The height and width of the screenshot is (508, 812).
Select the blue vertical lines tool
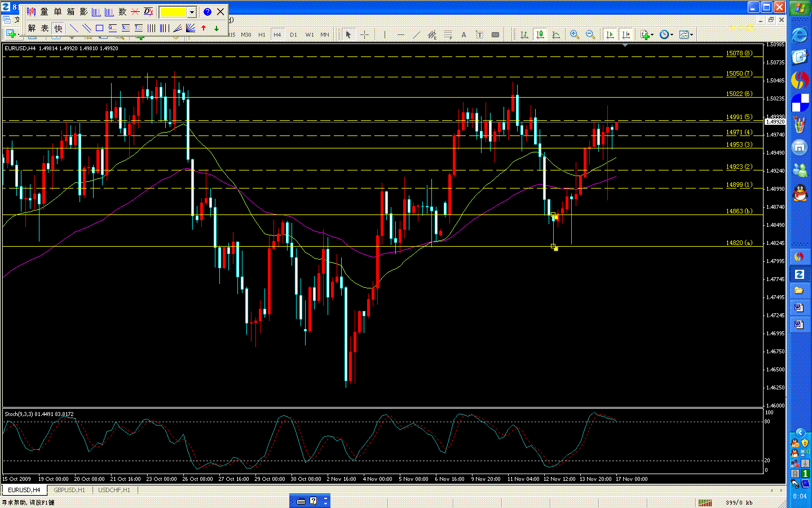pos(151,28)
